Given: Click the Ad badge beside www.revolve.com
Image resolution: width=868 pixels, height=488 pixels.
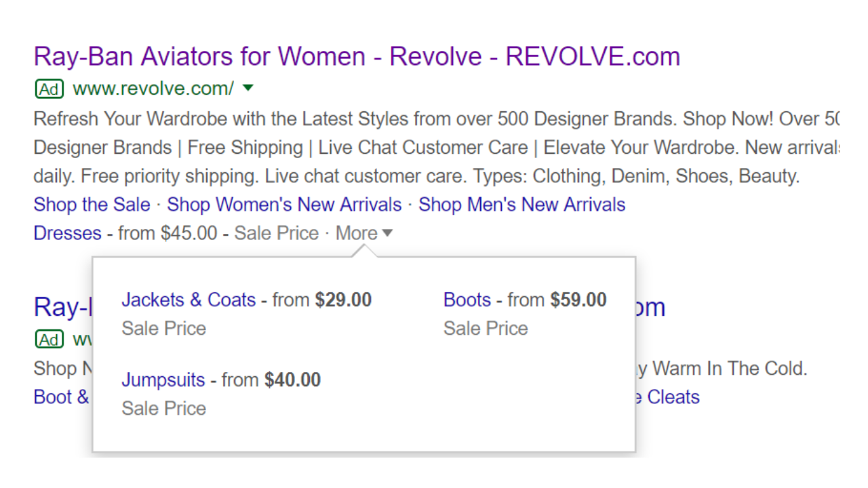Looking at the screenshot, I should coord(49,88).
